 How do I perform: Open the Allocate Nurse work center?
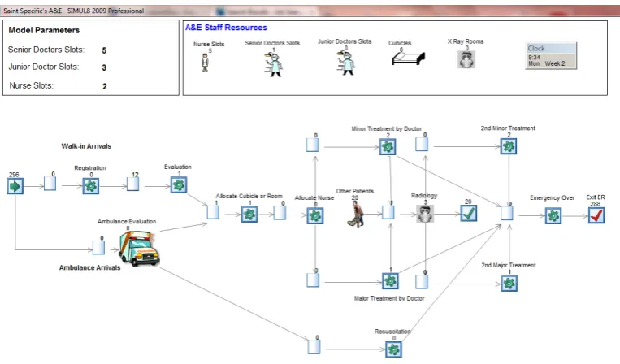click(315, 216)
